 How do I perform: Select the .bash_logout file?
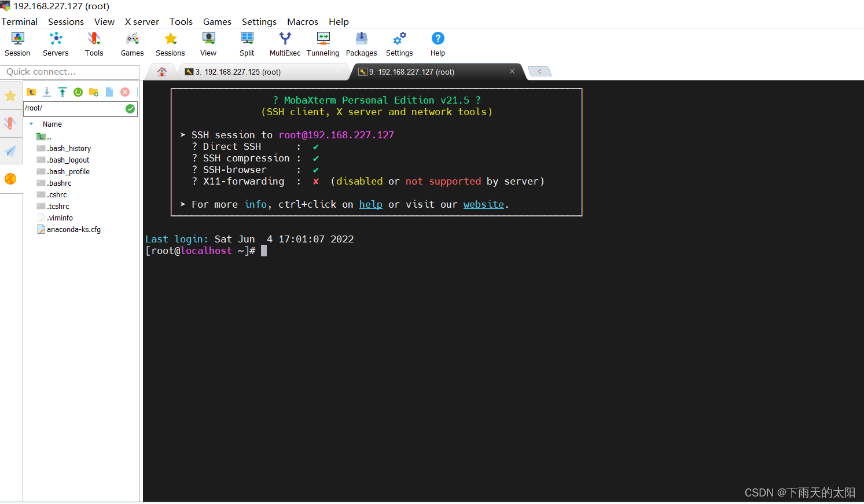[x=64, y=160]
